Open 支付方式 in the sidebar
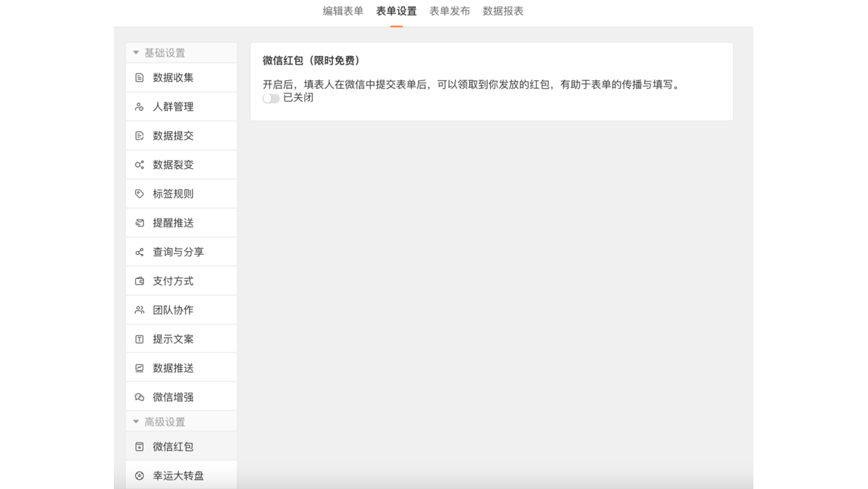This screenshot has width=868, height=489. pos(181,281)
